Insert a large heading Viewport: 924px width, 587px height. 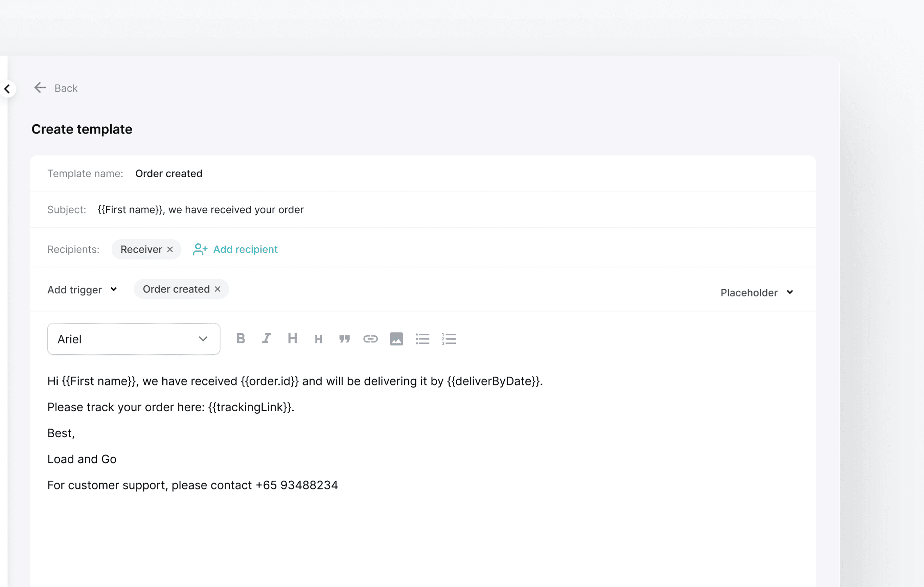(292, 339)
